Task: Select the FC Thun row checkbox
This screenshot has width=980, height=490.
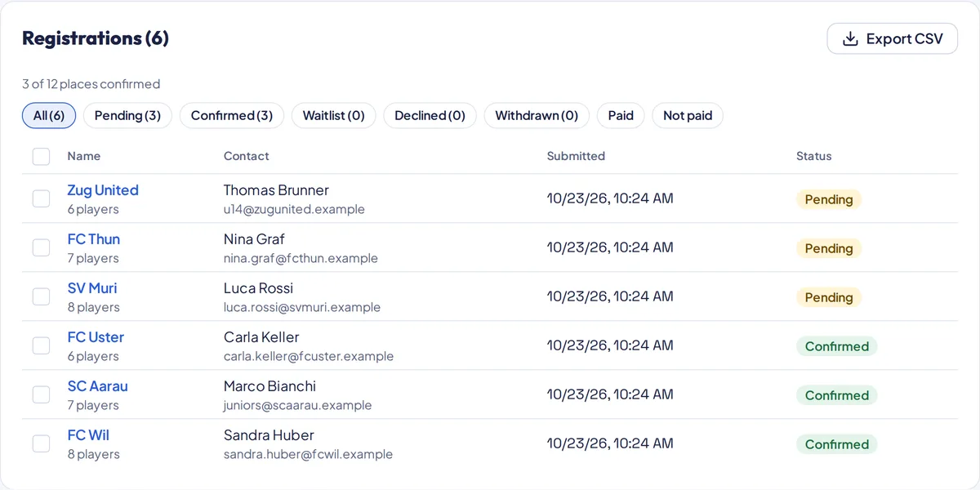Action: click(x=41, y=247)
